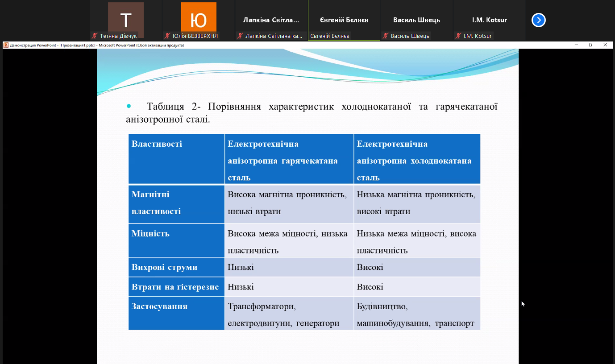
Task: Click the PowerPoint icon in the title bar
Action: (x=6, y=45)
